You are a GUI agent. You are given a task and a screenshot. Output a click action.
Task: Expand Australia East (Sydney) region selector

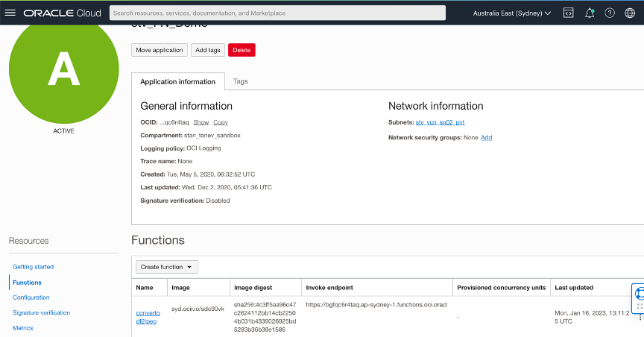(x=512, y=13)
